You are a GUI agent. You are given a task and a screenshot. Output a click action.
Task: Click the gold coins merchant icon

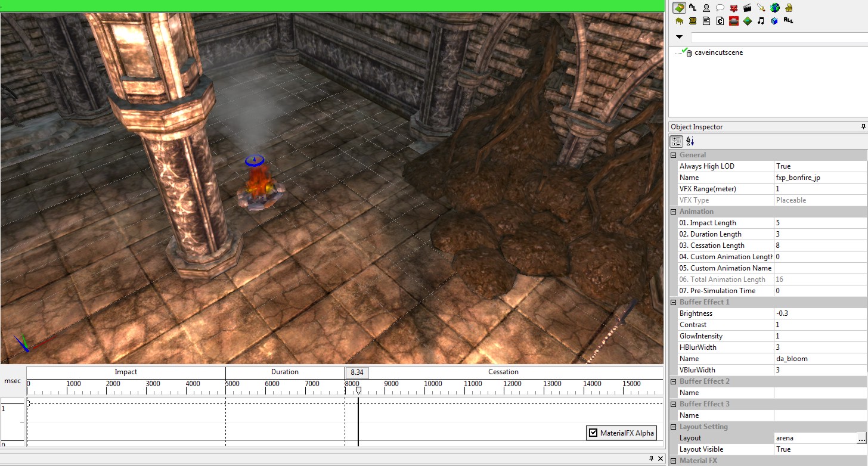point(789,8)
